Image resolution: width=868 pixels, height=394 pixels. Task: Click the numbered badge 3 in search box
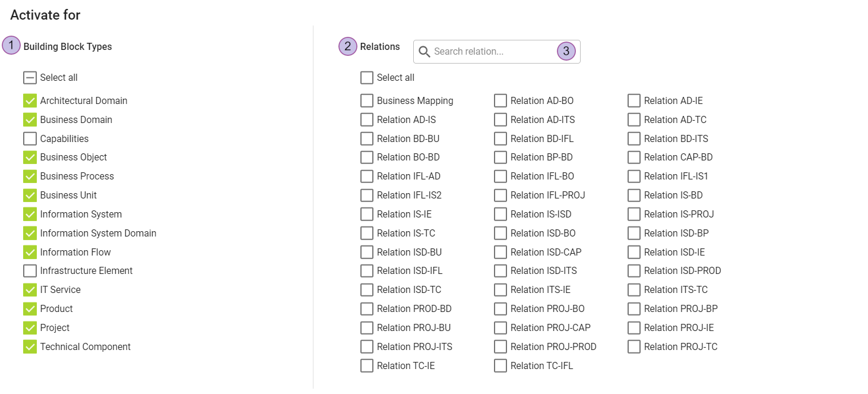566,52
